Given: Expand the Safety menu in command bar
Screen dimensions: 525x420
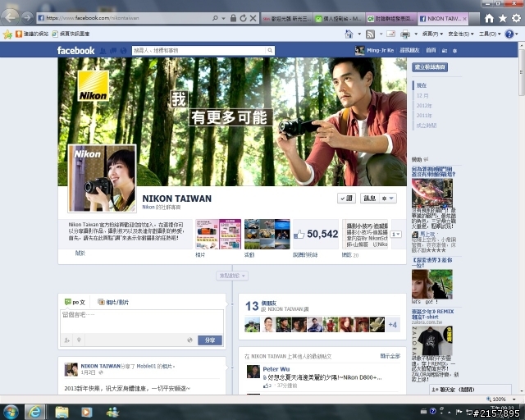Looking at the screenshot, I should coord(461,34).
